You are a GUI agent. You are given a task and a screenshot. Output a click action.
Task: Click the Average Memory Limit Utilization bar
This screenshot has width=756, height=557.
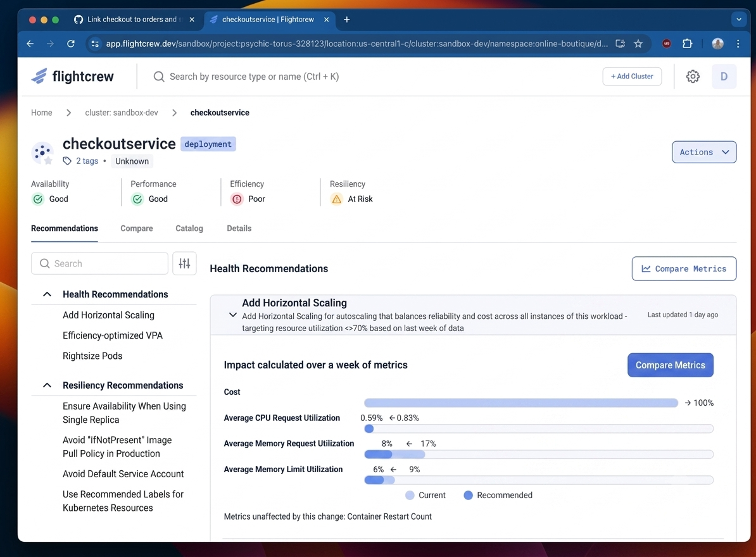[539, 480]
